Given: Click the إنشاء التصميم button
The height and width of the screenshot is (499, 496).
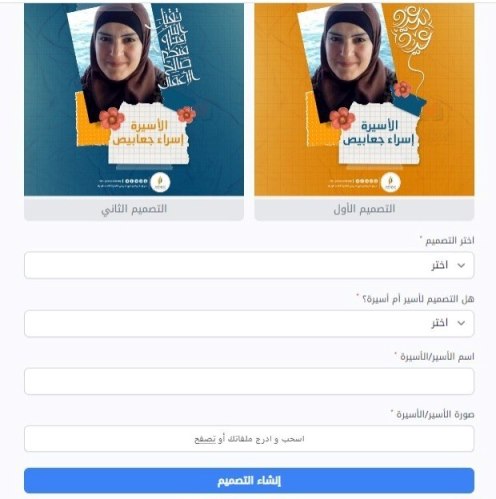Looking at the screenshot, I should point(249,480).
